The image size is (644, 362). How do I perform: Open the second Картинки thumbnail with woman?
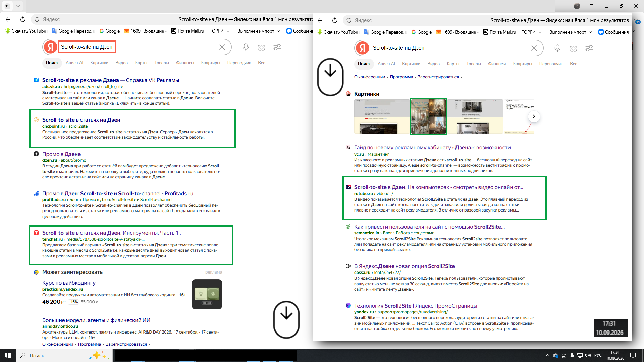(x=428, y=116)
